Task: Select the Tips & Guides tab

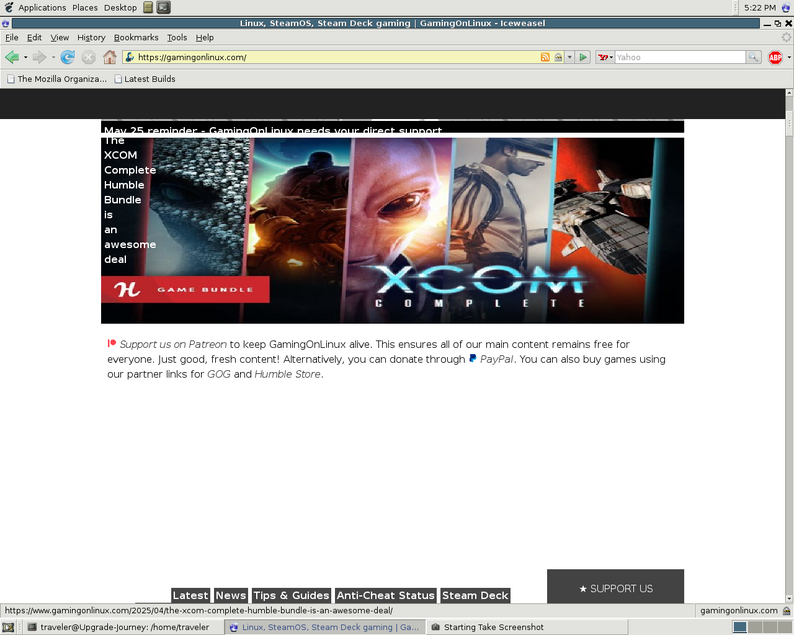Action: (x=291, y=596)
